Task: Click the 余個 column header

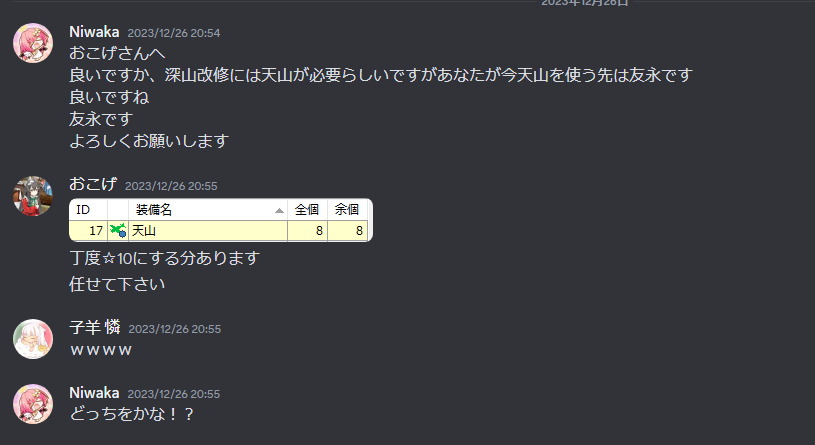Action: (347, 210)
